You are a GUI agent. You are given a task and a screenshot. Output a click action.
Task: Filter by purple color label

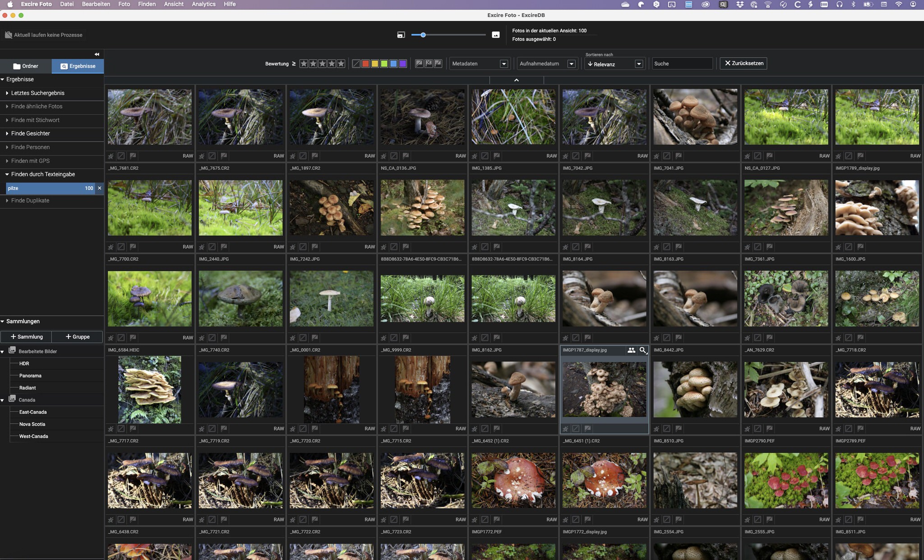(x=403, y=64)
